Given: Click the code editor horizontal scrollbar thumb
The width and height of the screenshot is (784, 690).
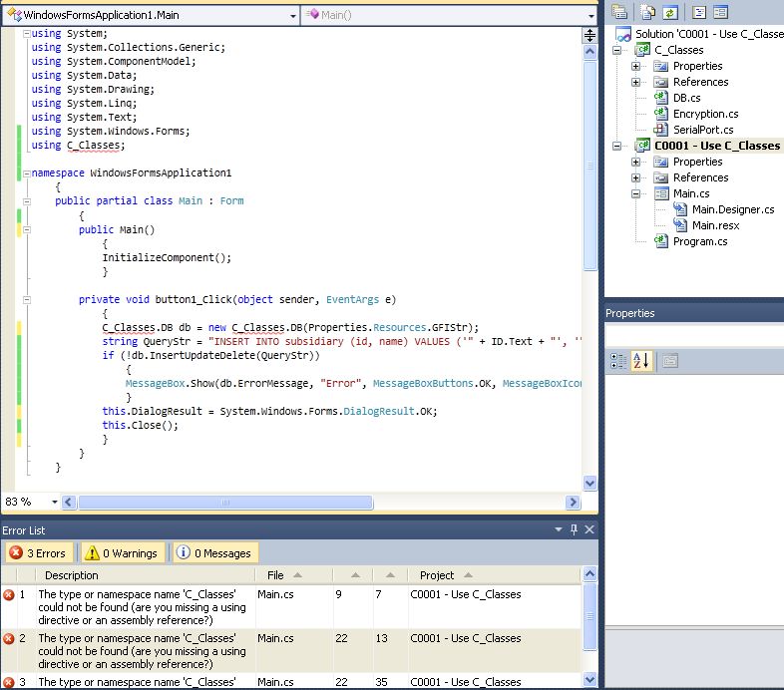Looking at the screenshot, I should [x=225, y=502].
